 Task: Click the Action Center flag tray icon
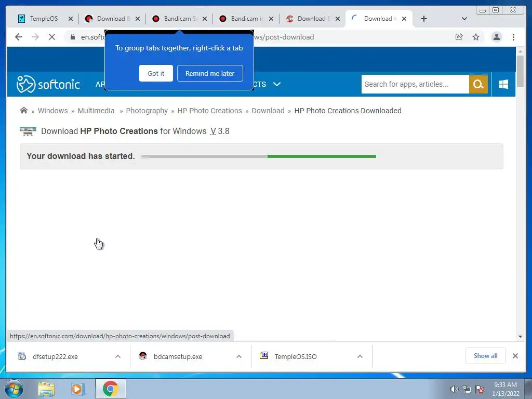tap(480, 389)
